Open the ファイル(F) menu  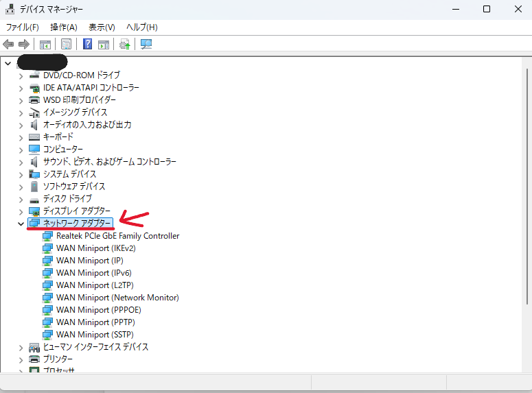pyautogui.click(x=23, y=27)
